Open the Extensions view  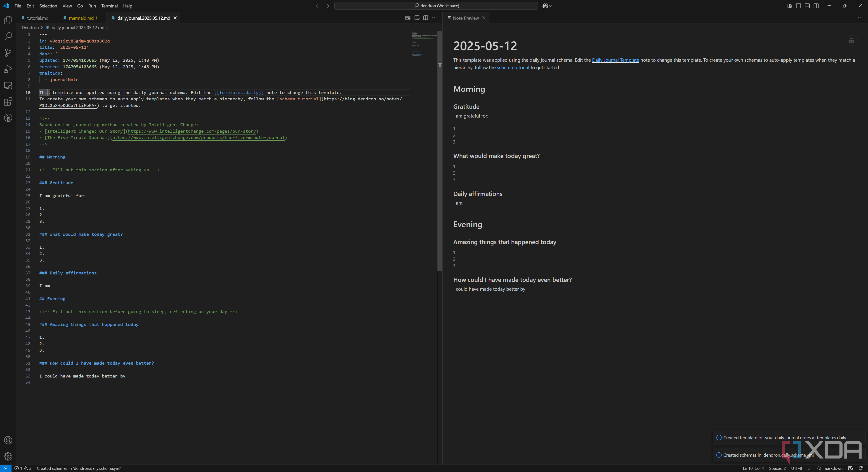point(8,101)
